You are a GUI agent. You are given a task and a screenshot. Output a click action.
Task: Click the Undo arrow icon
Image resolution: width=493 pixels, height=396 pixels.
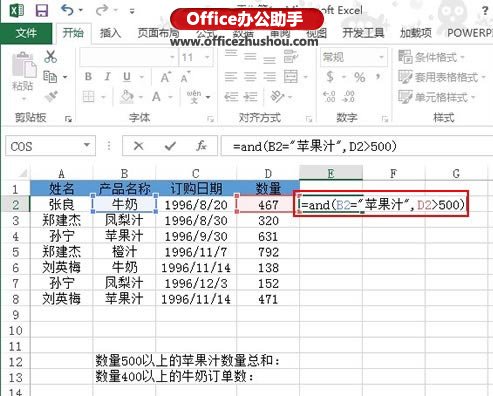(68, 11)
